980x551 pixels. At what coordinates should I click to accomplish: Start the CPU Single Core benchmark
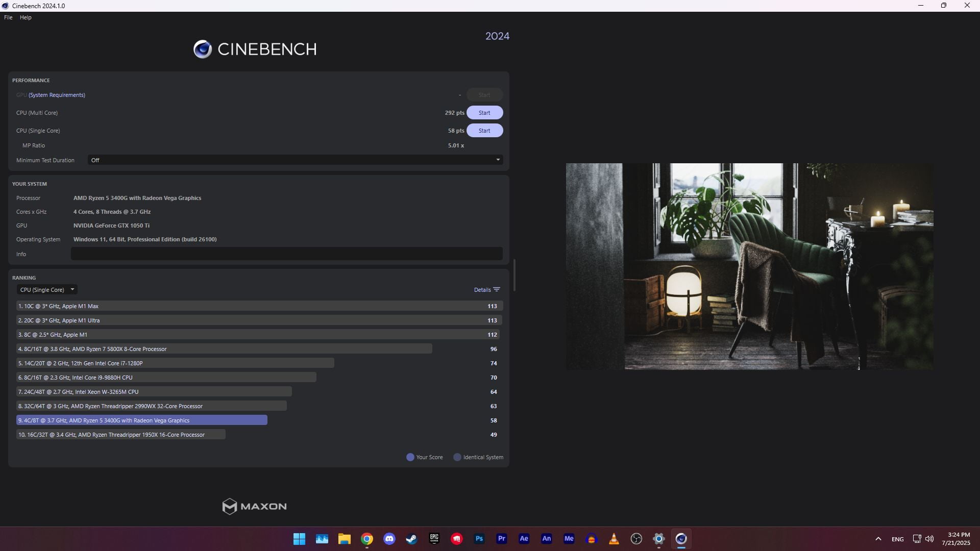coord(484,131)
